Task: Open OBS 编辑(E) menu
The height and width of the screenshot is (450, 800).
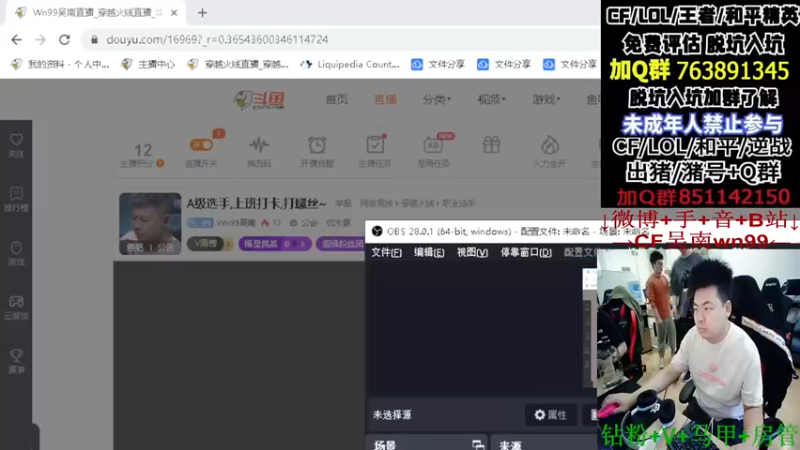Action: coord(429,253)
